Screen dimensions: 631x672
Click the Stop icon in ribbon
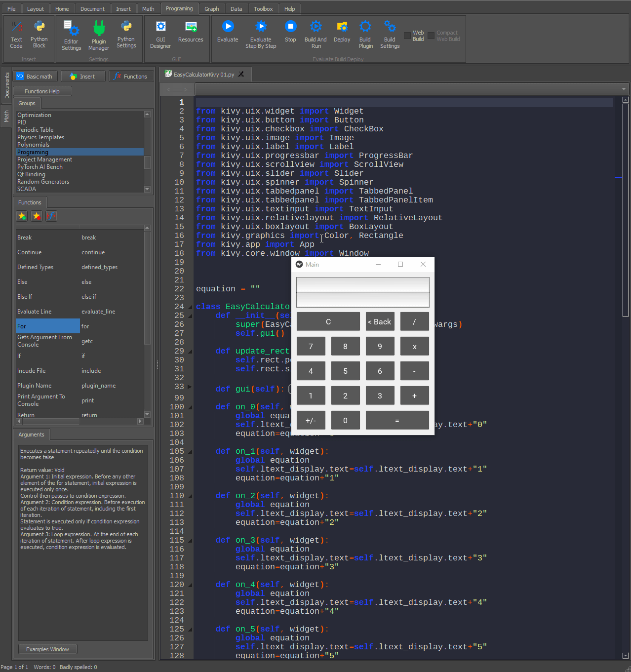click(x=290, y=27)
